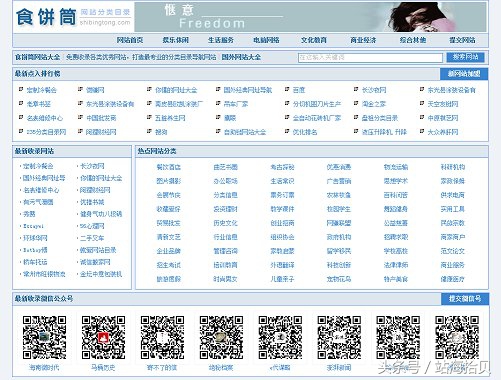Click the 食饼筒 site logo
This screenshot has height=380, width=501.
click(73, 17)
